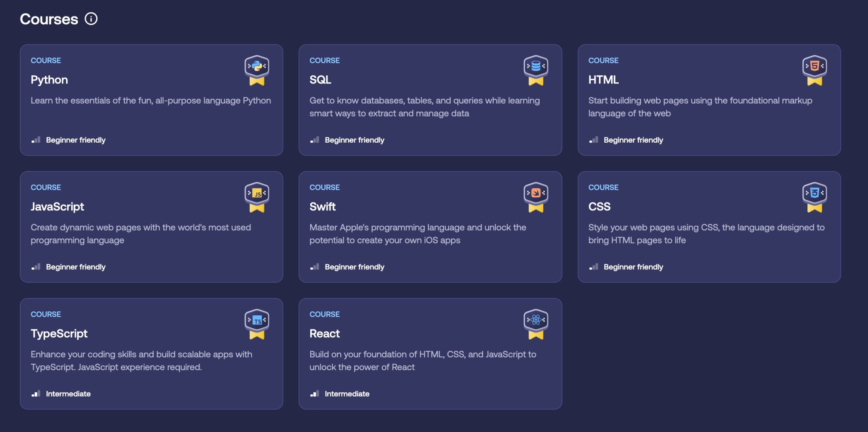Click the info icon beside Courses heading

91,19
